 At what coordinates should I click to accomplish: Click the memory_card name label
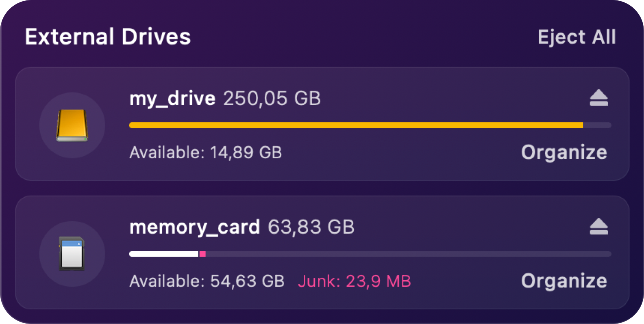[x=194, y=227]
